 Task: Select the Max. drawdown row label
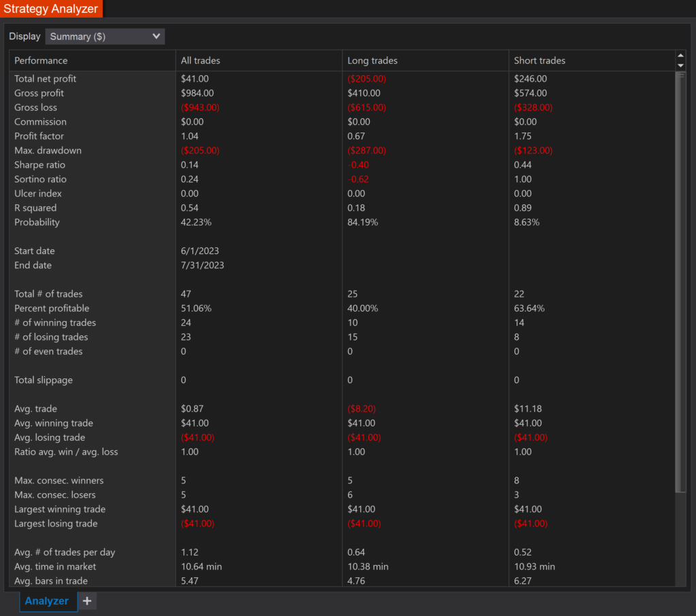48,150
